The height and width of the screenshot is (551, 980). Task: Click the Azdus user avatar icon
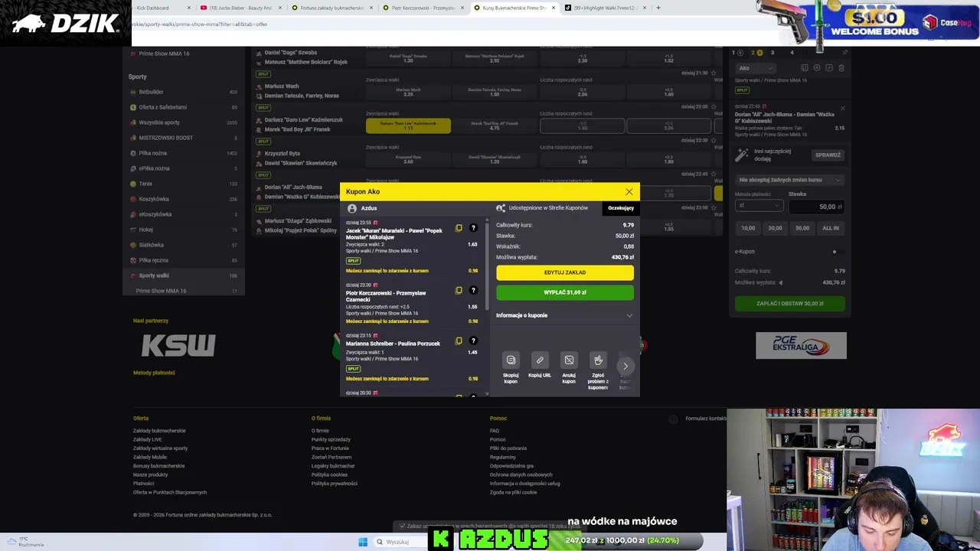352,208
